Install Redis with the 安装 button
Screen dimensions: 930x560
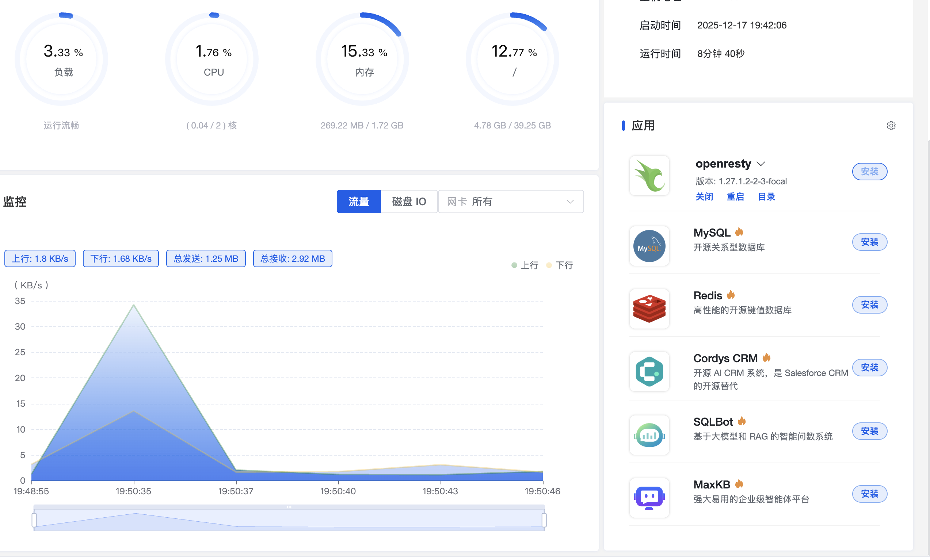tap(869, 305)
